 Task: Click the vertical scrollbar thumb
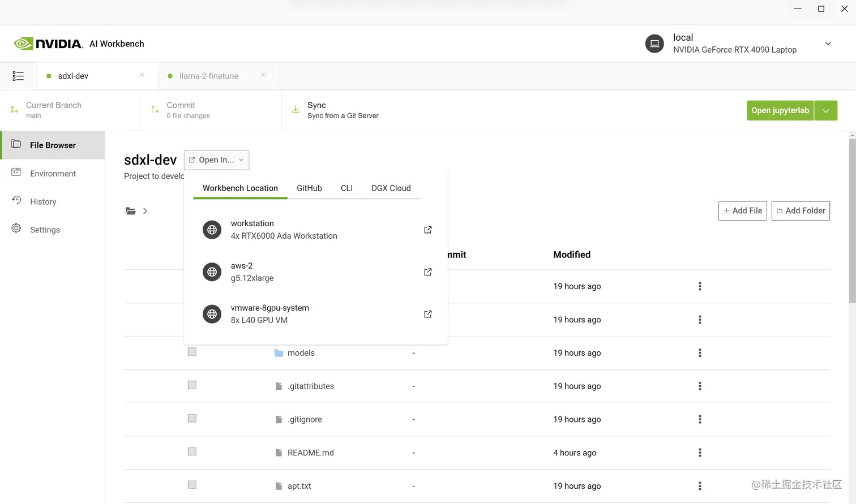(x=853, y=221)
